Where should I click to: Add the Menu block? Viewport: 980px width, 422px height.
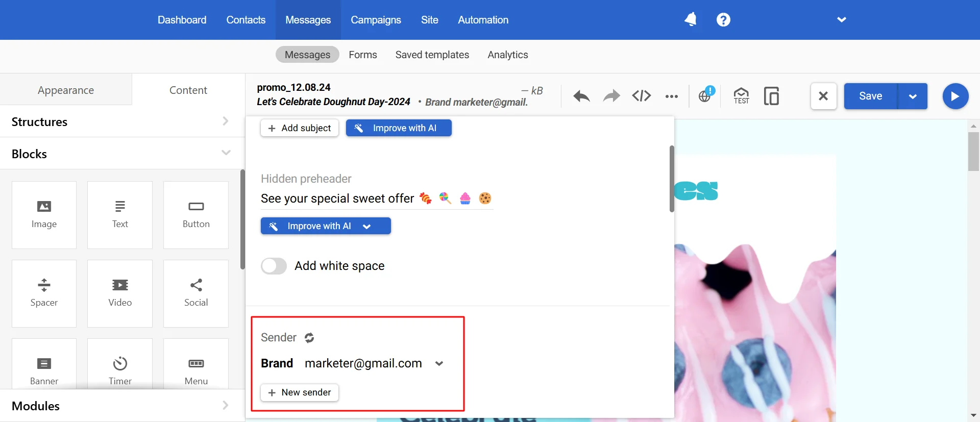click(x=196, y=364)
